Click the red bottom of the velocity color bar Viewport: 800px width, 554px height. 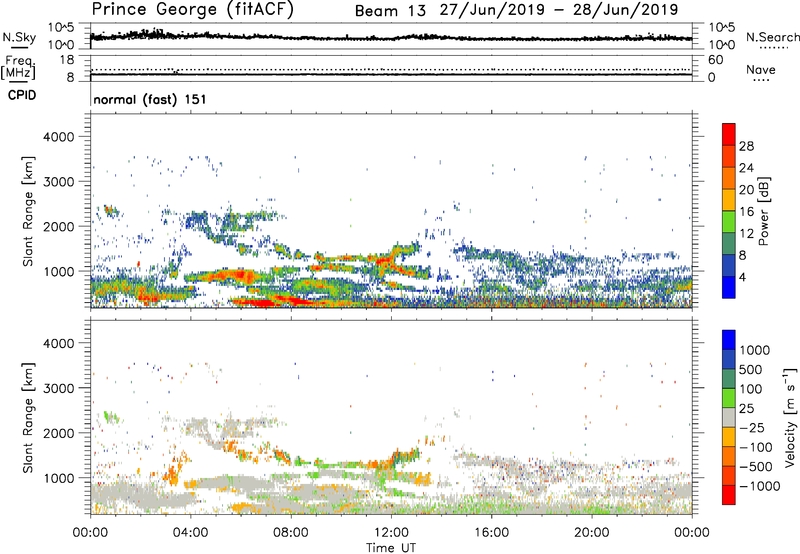pyautogui.click(x=729, y=495)
